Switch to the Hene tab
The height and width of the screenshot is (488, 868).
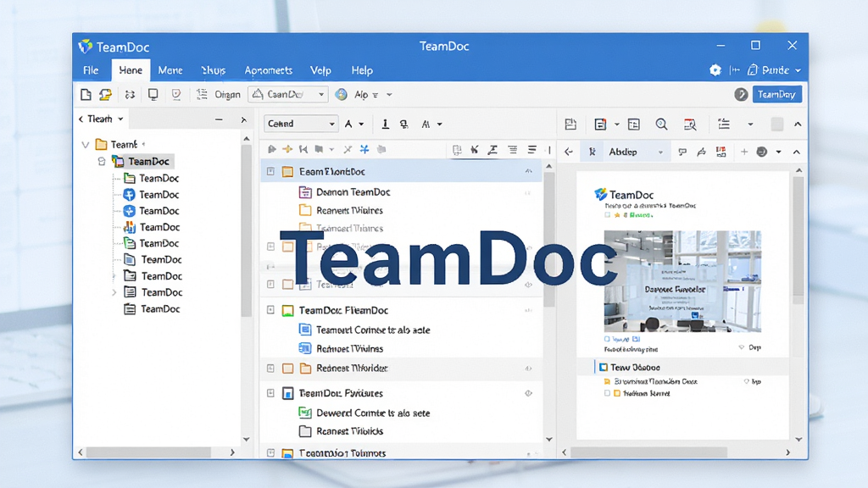coord(131,70)
